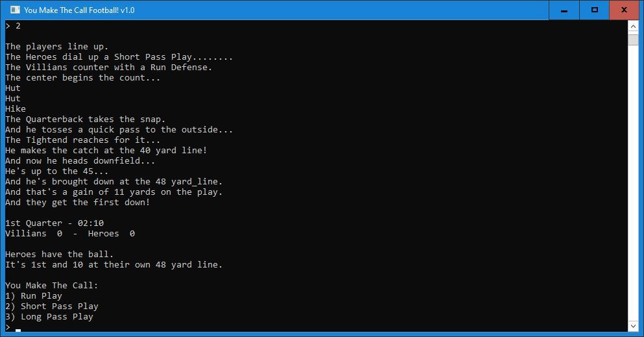Click the 'Hike' line in the output
Viewport: 644px width, 337px height.
click(x=16, y=109)
